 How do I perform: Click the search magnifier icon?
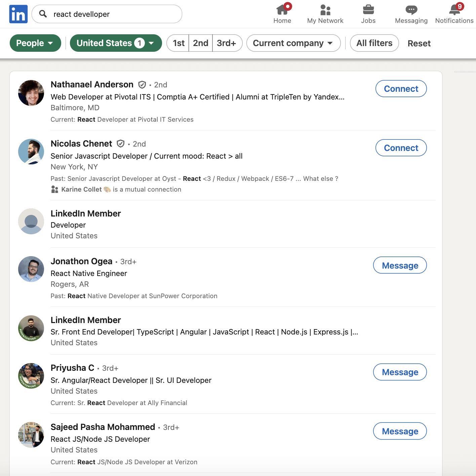click(43, 14)
